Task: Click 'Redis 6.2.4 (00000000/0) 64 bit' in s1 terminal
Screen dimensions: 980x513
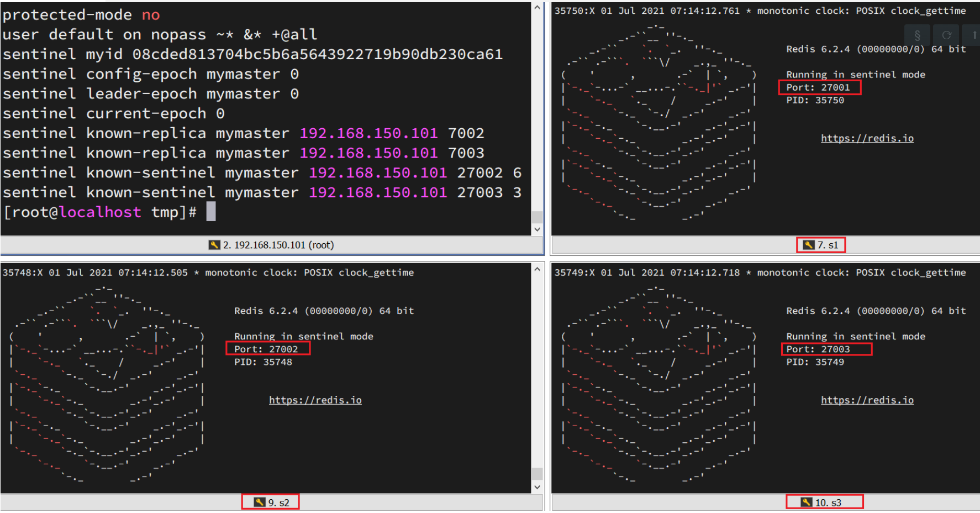Action: point(876,49)
